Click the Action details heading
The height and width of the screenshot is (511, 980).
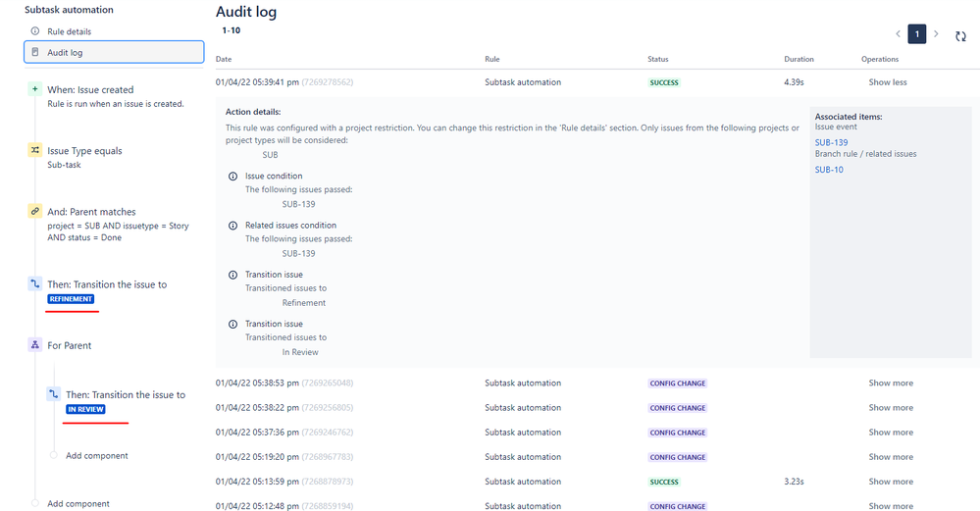[253, 112]
